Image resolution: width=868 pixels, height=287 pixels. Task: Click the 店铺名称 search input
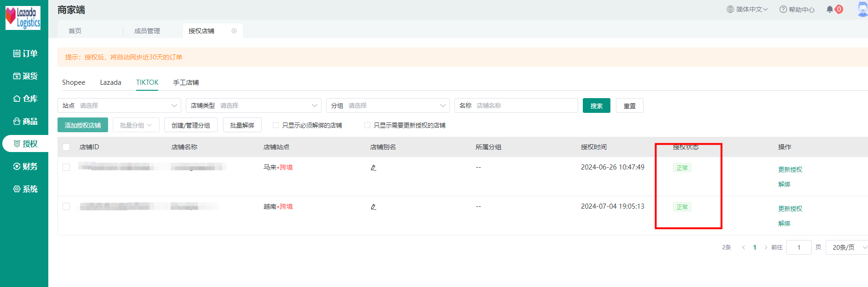point(524,105)
